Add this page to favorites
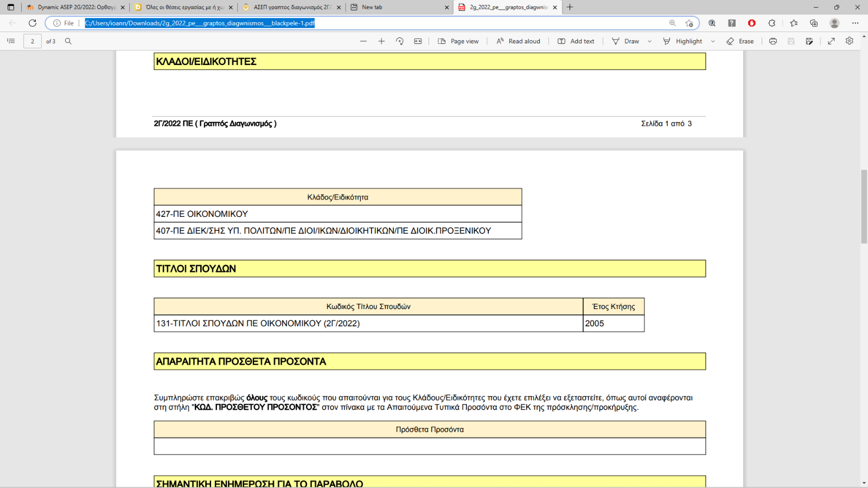The image size is (868, 488). (x=689, y=23)
